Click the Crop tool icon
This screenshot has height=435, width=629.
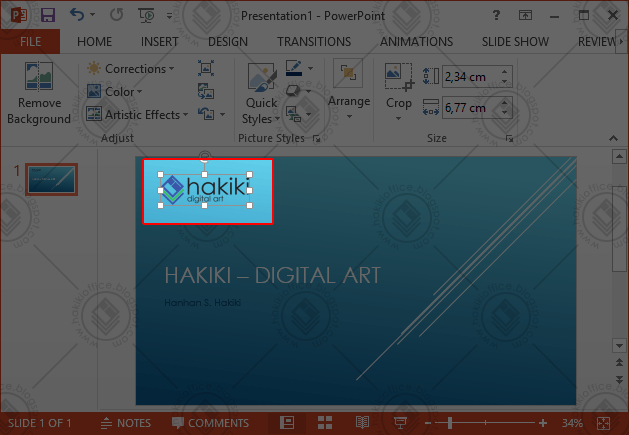[398, 76]
